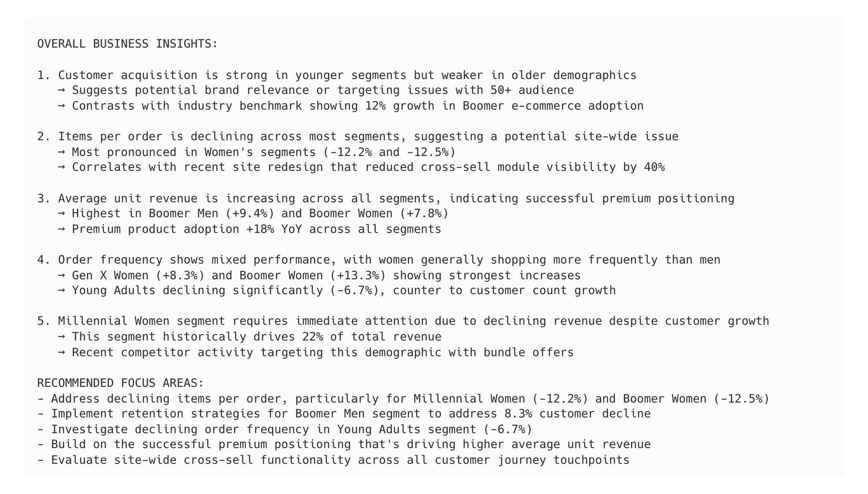Click the Women's segments percentages line
868x494 pixels.
tap(257, 152)
